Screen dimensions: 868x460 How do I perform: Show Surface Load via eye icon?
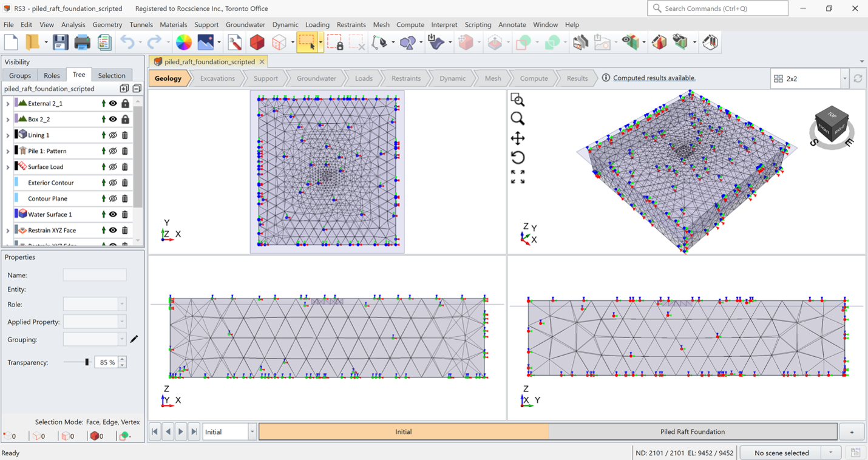(113, 167)
